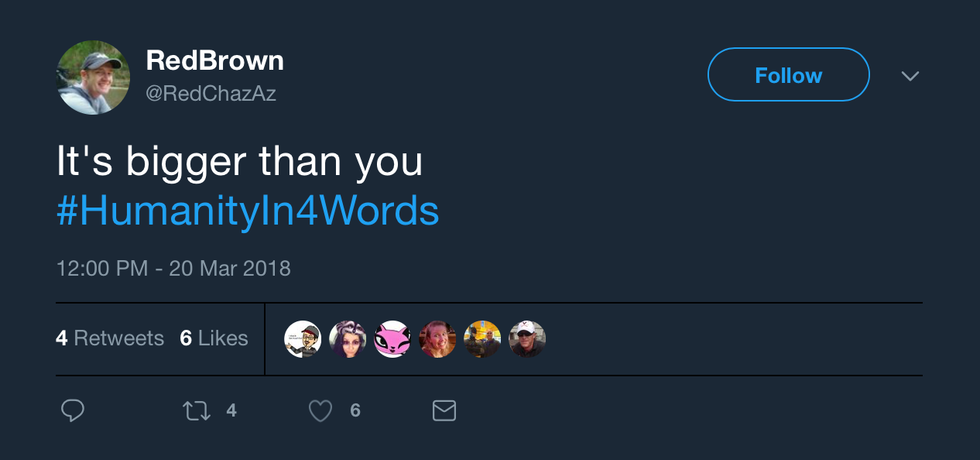Open the #HumanityIn4Words hashtag link
Image resolution: width=980 pixels, height=460 pixels.
pos(248,211)
